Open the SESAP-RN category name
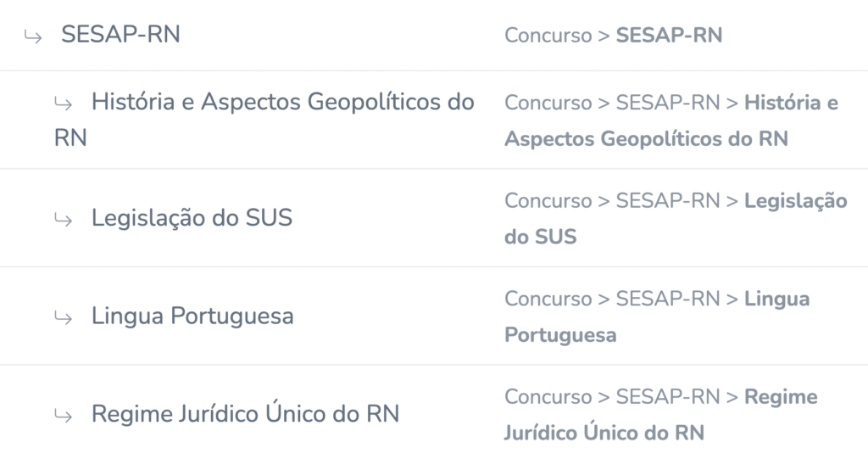This screenshot has width=868, height=459. 120,35
